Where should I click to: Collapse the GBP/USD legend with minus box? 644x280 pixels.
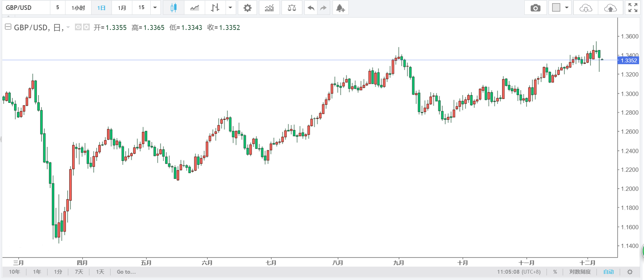pyautogui.click(x=8, y=27)
